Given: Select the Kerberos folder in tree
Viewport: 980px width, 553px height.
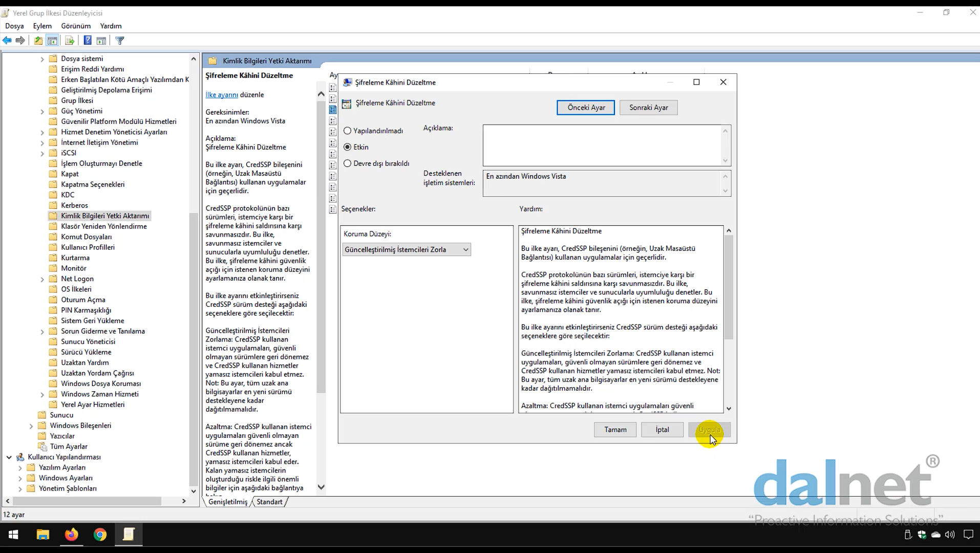Looking at the screenshot, I should pos(74,205).
